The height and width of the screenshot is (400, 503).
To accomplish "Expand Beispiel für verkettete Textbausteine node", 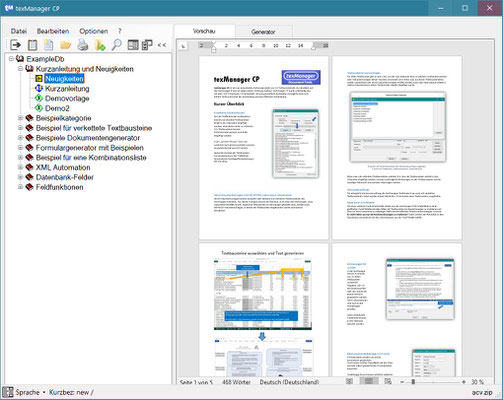I will tap(20, 128).
